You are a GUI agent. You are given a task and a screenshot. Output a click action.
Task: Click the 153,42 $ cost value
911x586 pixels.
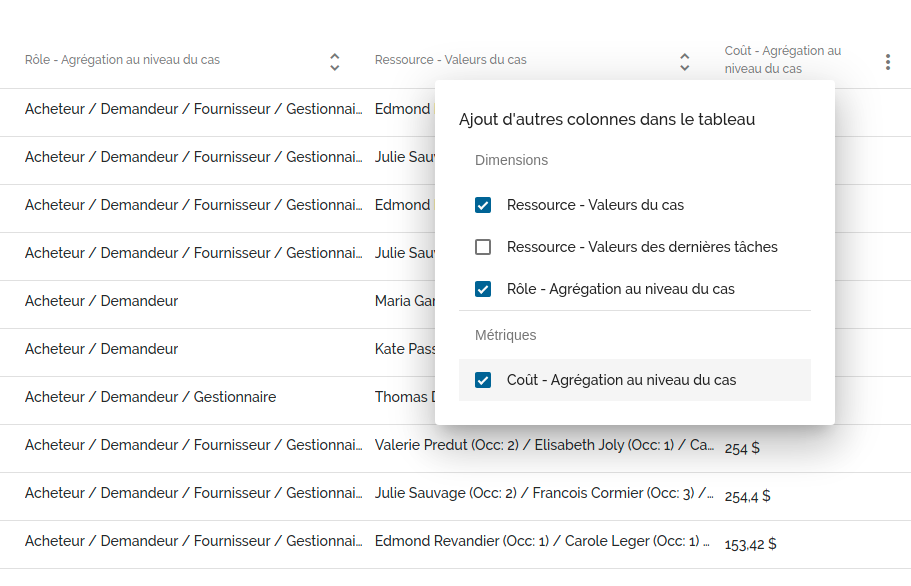(x=750, y=544)
